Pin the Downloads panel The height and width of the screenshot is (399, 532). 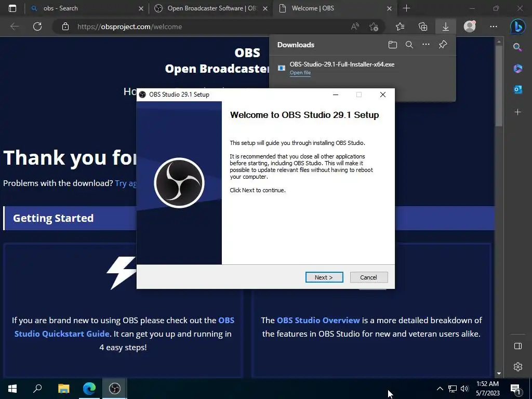coord(443,45)
